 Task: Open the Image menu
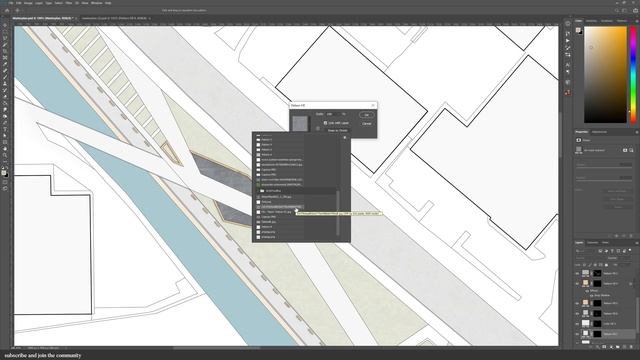pyautogui.click(x=28, y=3)
